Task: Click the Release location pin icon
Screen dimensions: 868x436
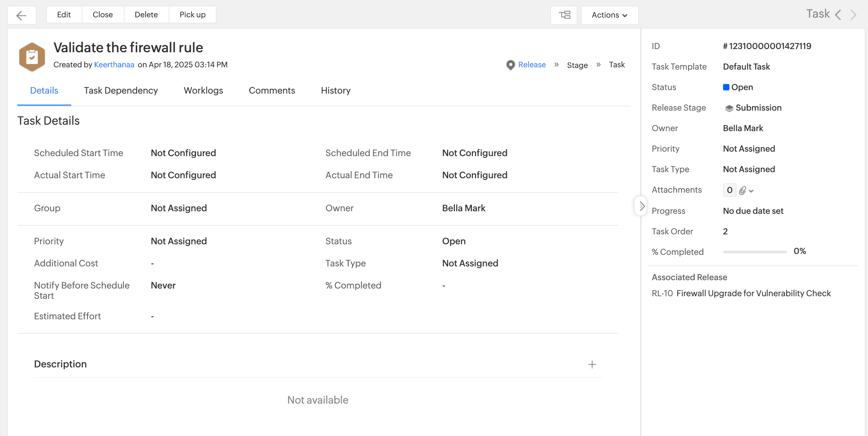Action: click(510, 65)
